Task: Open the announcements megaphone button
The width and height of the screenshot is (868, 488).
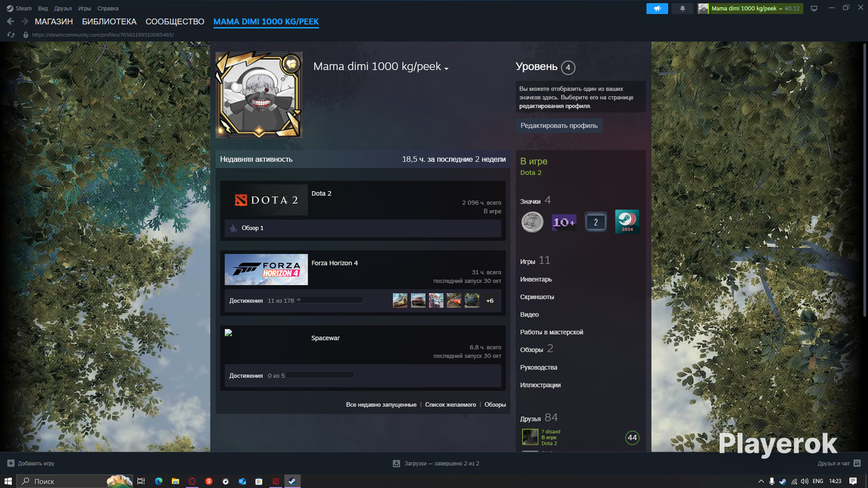Action: coord(657,8)
